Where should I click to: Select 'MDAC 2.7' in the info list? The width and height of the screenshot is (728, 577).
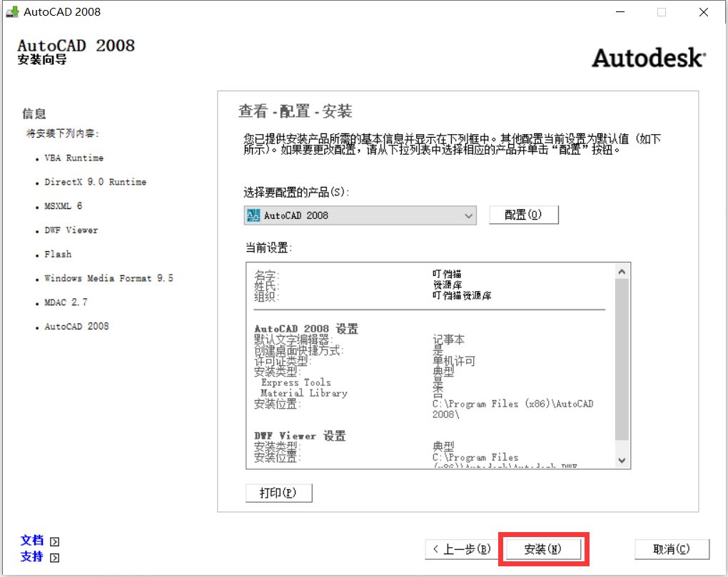(66, 302)
